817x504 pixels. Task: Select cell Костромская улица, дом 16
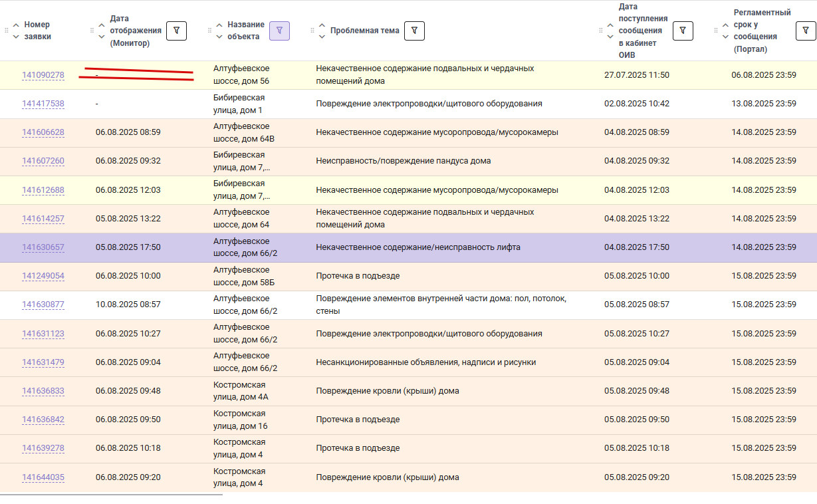[241, 420]
